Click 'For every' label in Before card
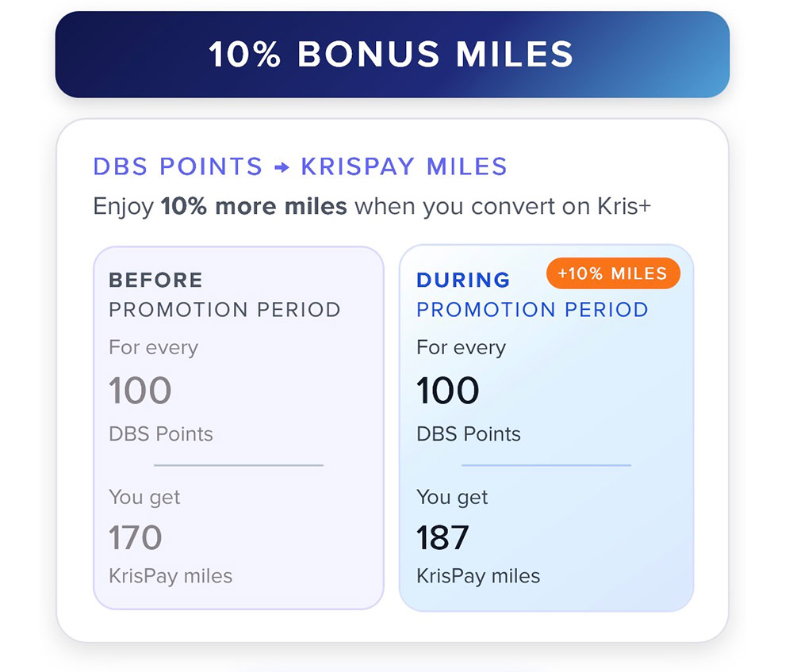 (x=153, y=348)
